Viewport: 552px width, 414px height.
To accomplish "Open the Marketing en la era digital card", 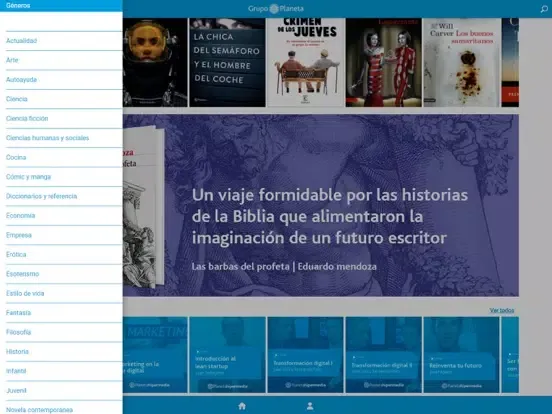I will click(x=155, y=355).
